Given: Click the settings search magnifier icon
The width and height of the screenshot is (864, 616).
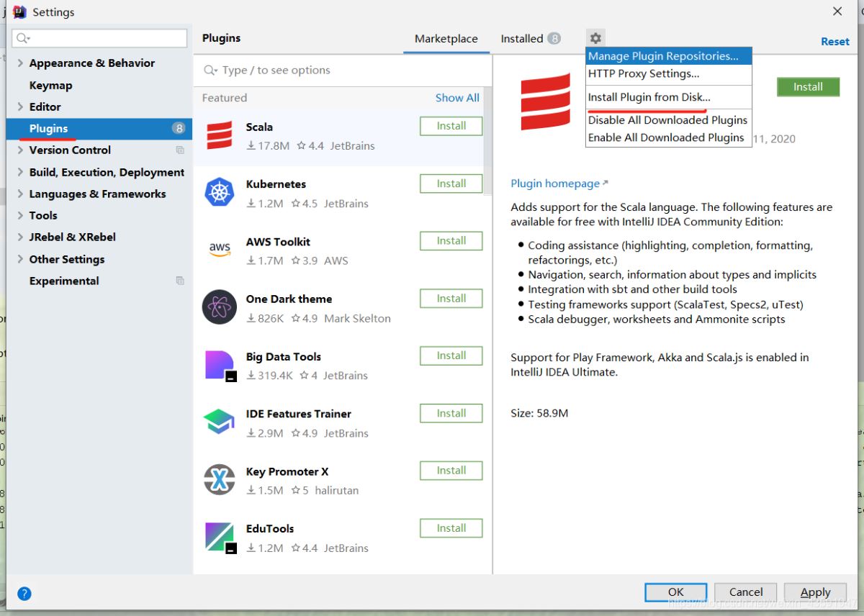Looking at the screenshot, I should (23, 38).
